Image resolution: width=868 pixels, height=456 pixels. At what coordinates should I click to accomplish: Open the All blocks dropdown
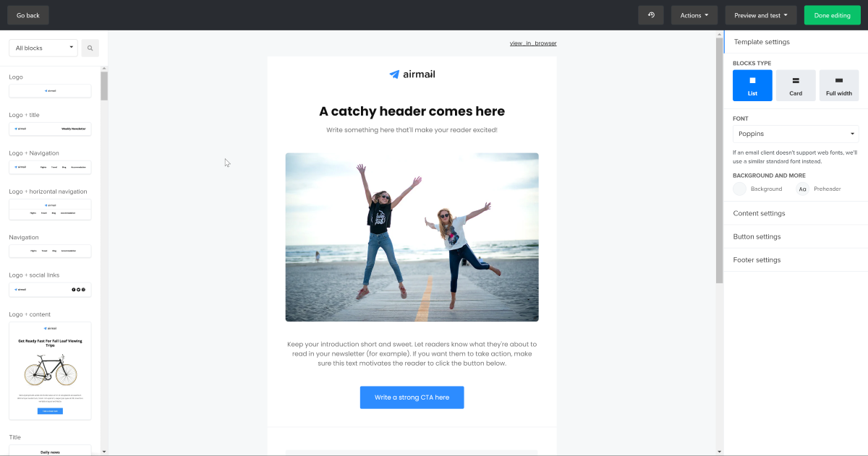(43, 48)
